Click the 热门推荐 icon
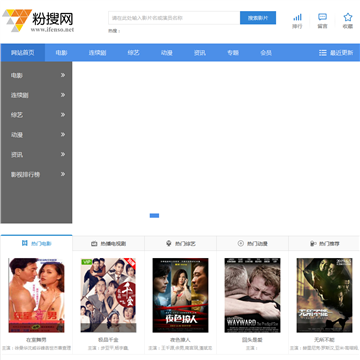The image size is (360, 360). [x=313, y=243]
